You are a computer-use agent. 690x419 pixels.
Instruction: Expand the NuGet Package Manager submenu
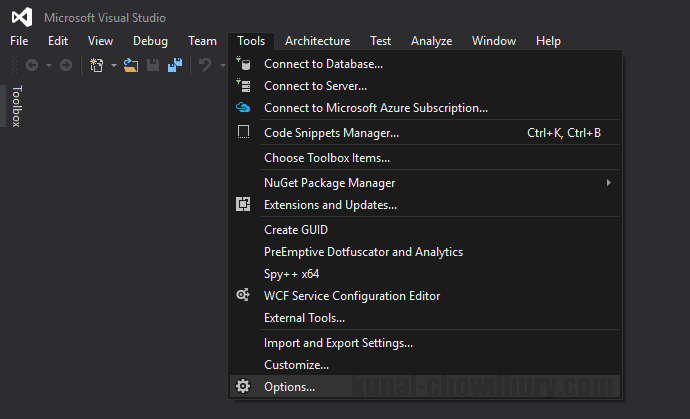[608, 183]
